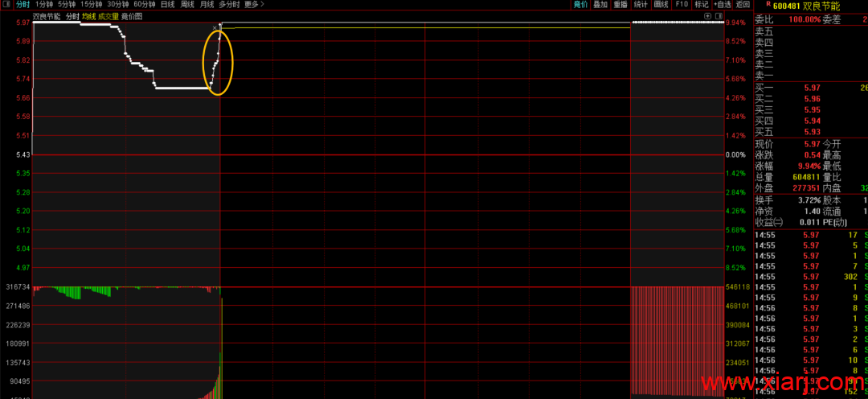Image resolution: width=868 pixels, height=399 pixels.
Task: Click the 标记 mark button
Action: point(701,5)
